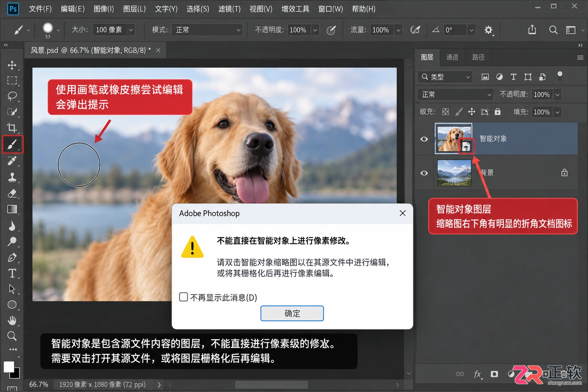The height and width of the screenshot is (392, 588).
Task: Select the Clone Stamp tool
Action: [12, 177]
